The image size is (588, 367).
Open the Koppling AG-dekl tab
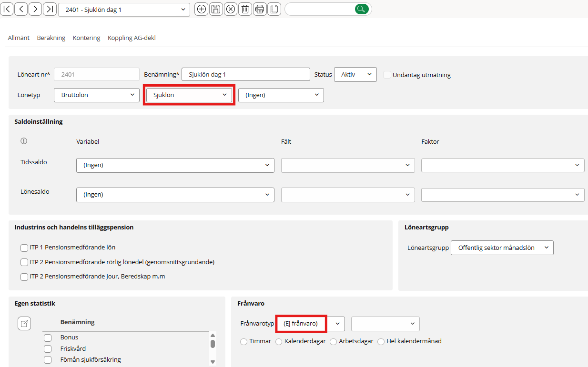point(132,38)
